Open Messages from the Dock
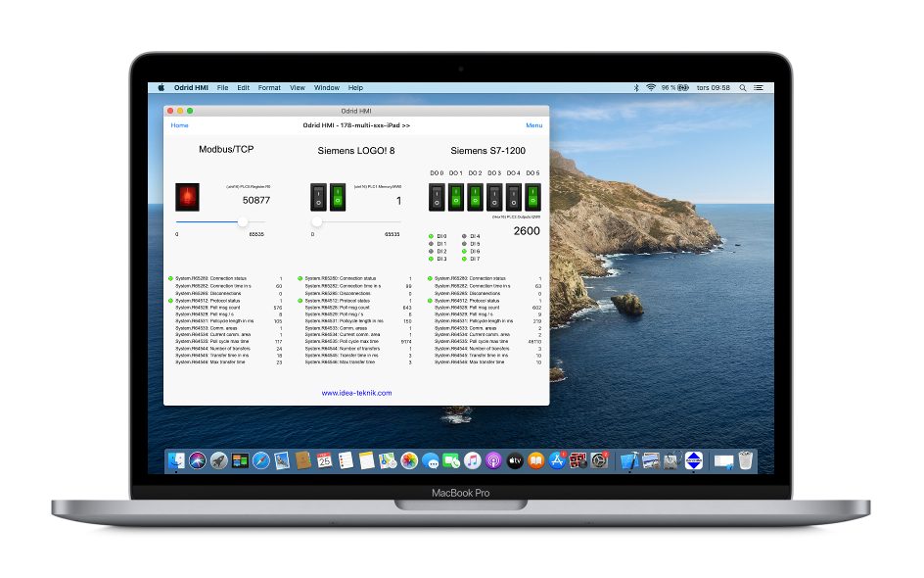The width and height of the screenshot is (924, 578). point(430,460)
